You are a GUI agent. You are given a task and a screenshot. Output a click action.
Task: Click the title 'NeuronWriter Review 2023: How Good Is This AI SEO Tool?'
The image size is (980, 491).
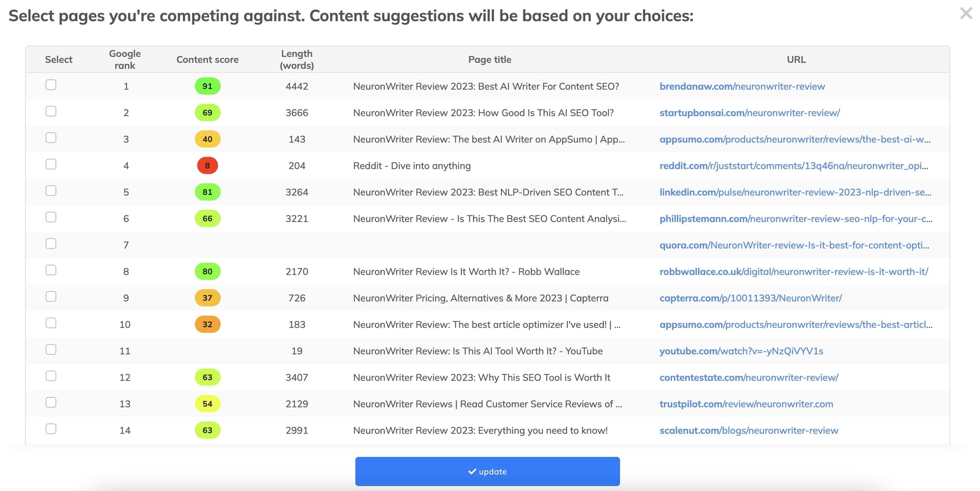pyautogui.click(x=483, y=113)
